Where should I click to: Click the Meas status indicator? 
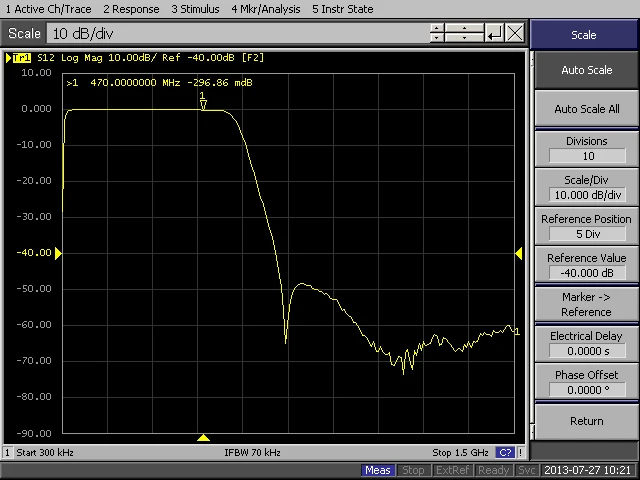point(378,470)
